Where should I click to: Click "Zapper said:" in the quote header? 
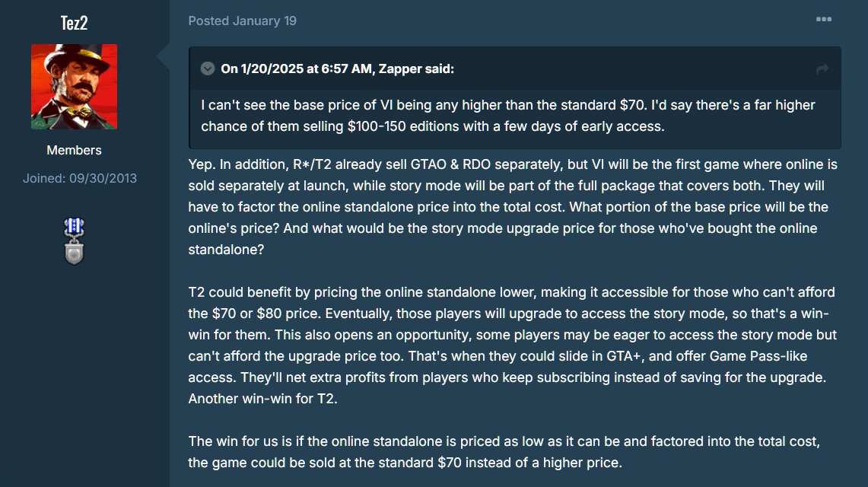point(416,68)
